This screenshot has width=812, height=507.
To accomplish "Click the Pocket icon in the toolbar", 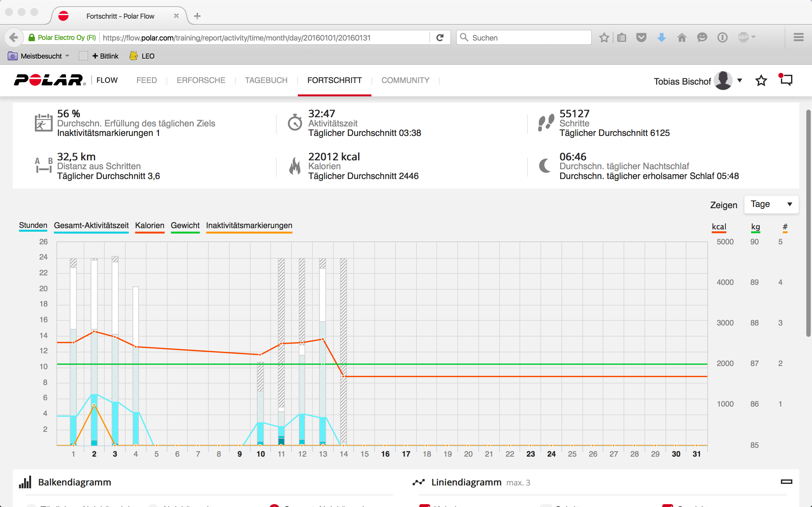I will click(x=641, y=38).
